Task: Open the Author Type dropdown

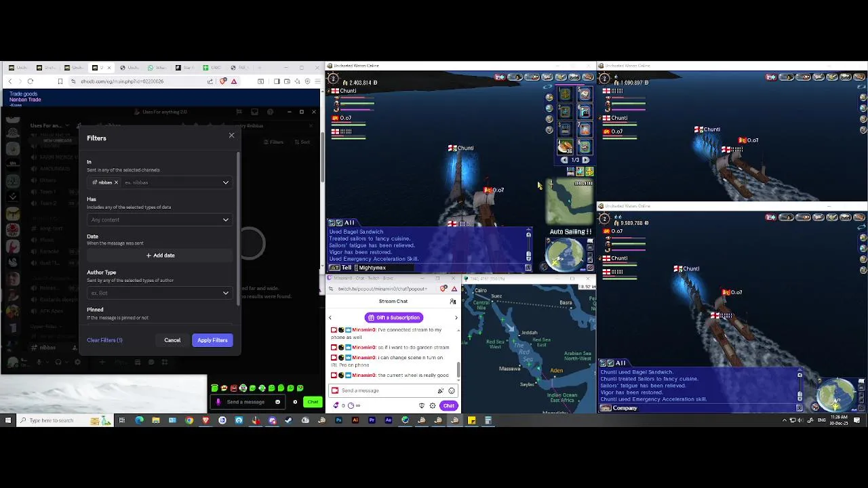Action: click(x=159, y=293)
